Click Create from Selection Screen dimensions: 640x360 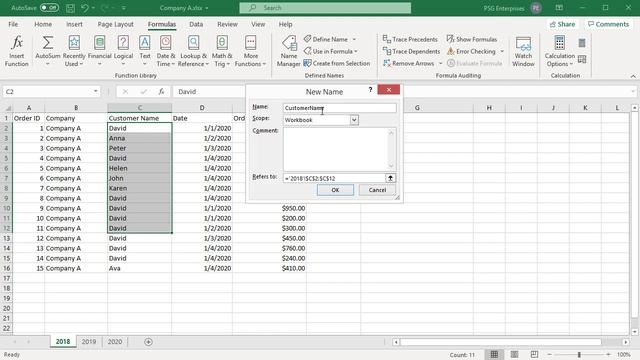pos(337,63)
